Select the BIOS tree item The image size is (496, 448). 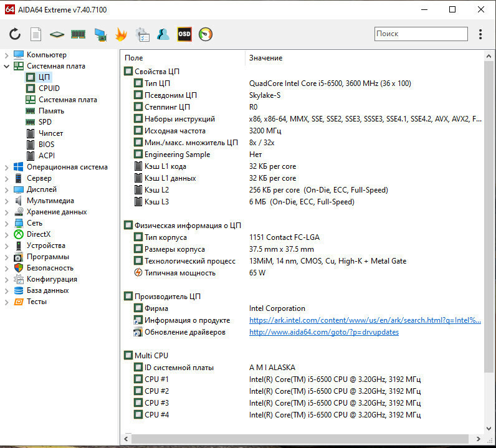click(x=46, y=145)
